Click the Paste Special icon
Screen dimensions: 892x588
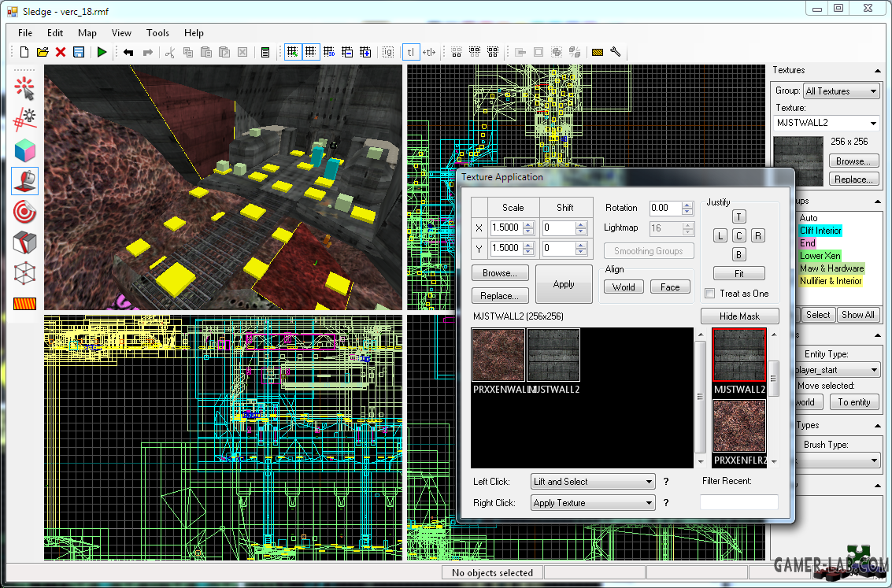click(x=224, y=52)
